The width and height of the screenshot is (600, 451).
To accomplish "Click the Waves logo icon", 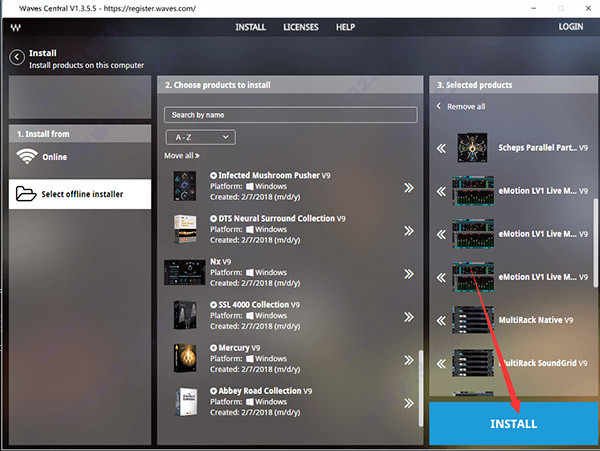I will 16,28.
